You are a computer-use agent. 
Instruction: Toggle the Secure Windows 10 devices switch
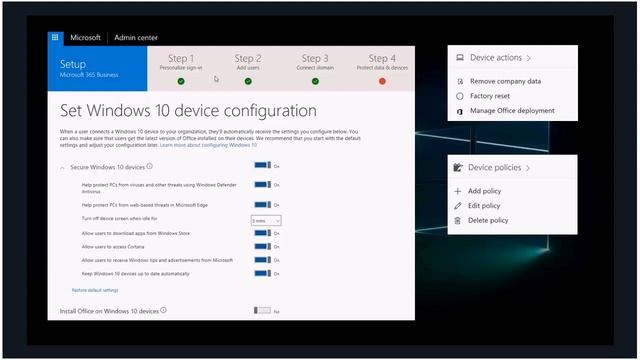point(262,165)
